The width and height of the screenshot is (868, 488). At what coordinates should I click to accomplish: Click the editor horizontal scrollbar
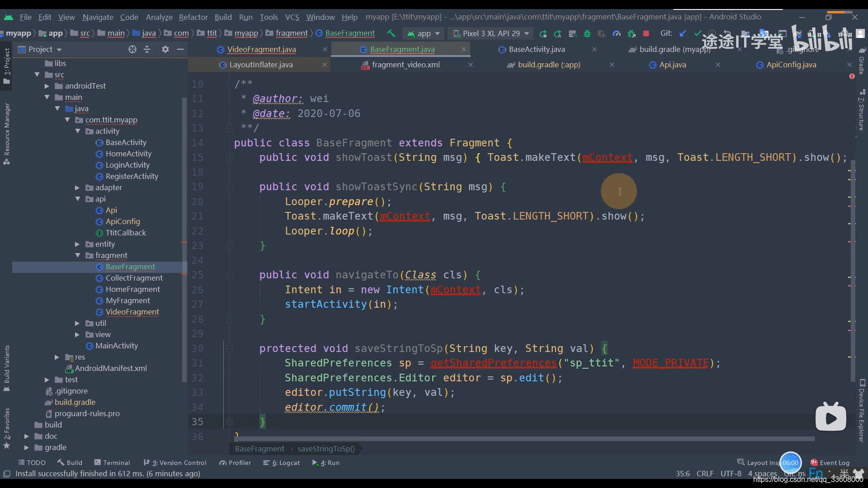(524, 438)
